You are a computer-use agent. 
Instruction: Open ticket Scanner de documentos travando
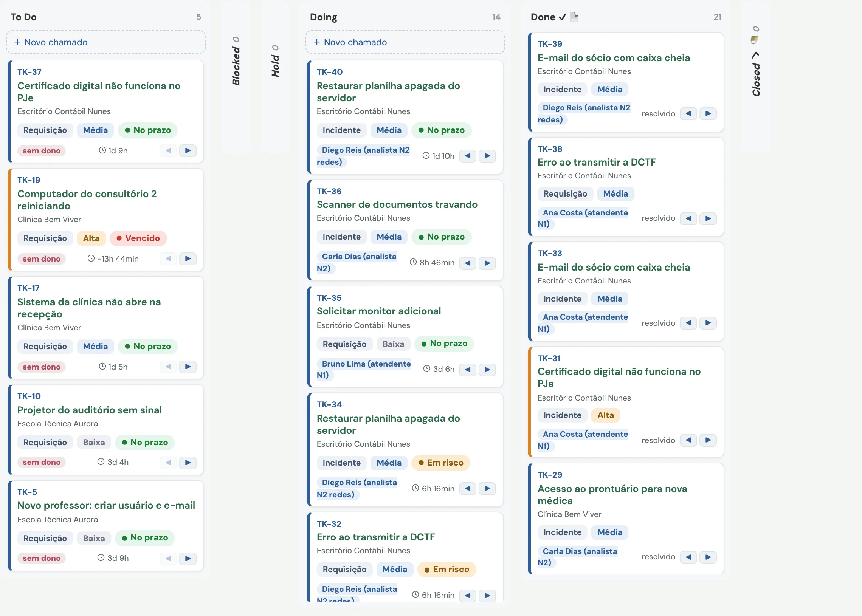click(x=397, y=205)
